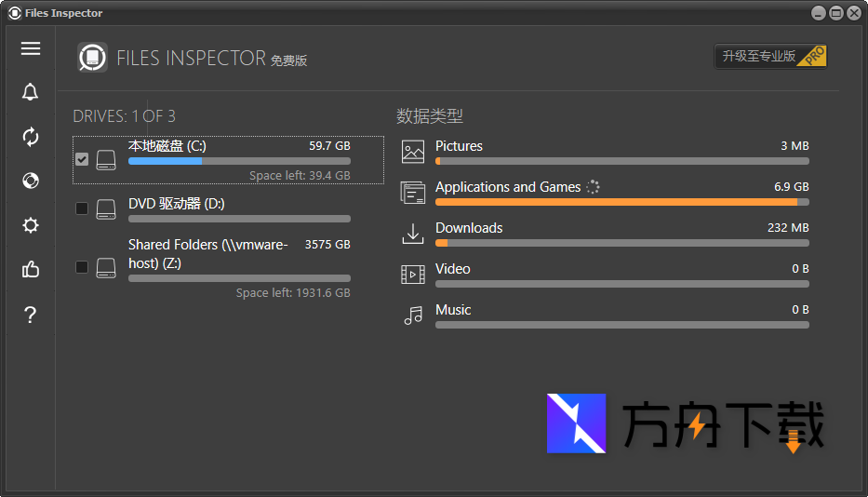
Task: Select Shared Folders (\\vmware-host) (Z:) label
Action: point(208,254)
